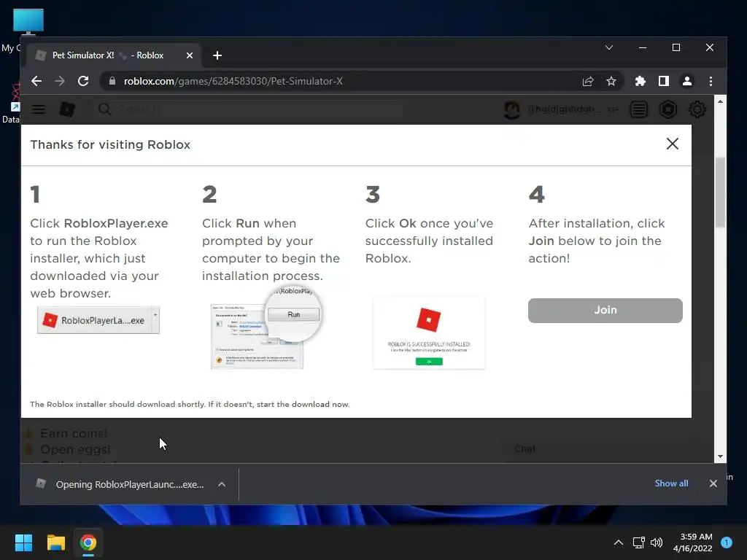
Task: Expand the RobloxPlayerLauncher download options chevron
Action: [222, 484]
